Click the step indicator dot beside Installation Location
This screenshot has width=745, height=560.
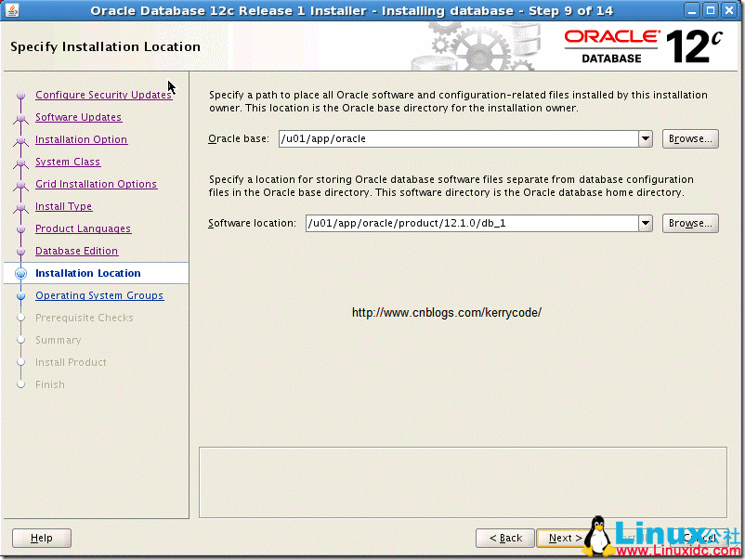point(20,273)
